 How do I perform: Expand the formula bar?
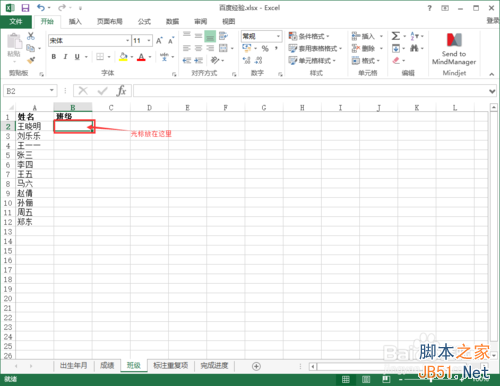click(492, 91)
